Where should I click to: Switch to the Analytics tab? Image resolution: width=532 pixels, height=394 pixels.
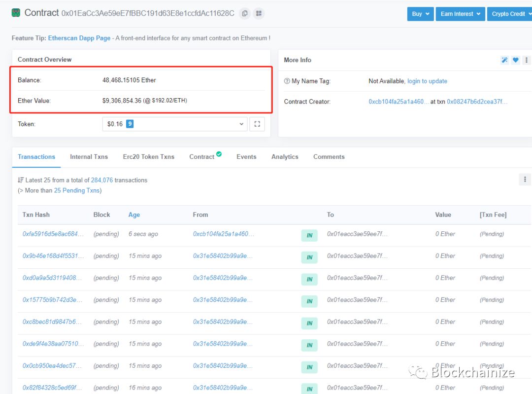pyautogui.click(x=285, y=157)
